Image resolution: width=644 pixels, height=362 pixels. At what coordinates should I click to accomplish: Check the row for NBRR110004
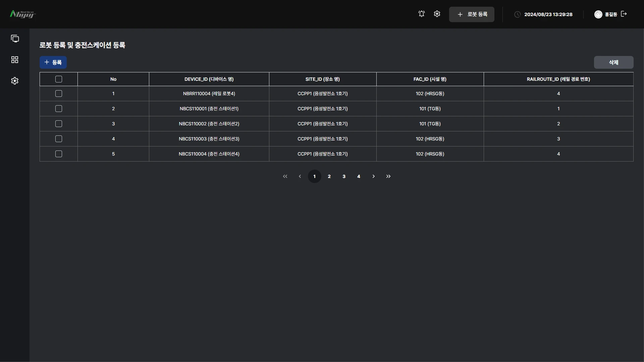click(59, 94)
